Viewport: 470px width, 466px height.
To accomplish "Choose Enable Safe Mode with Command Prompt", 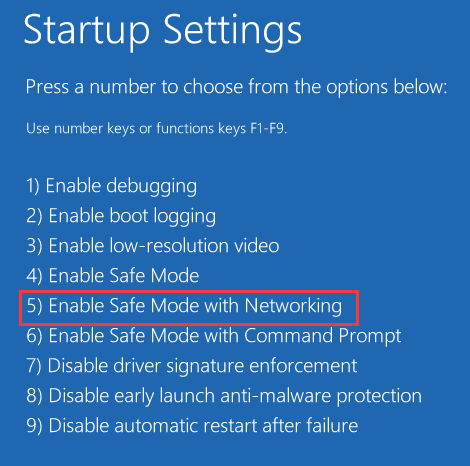I will [214, 336].
